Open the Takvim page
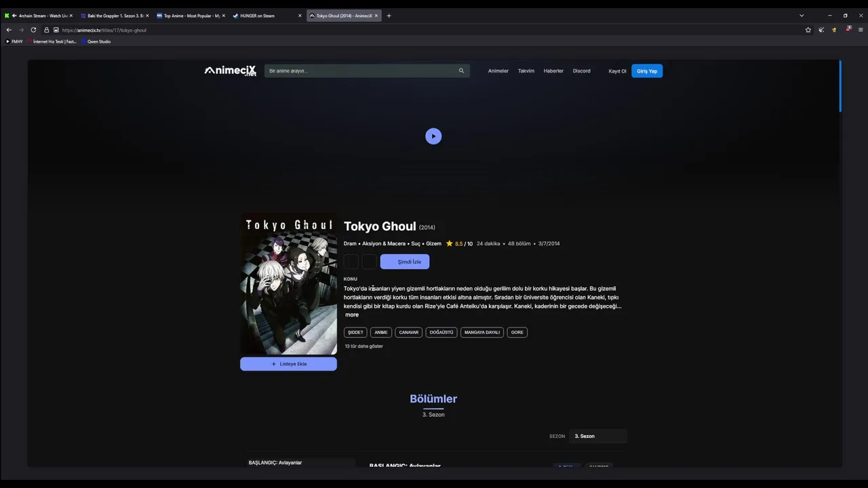This screenshot has height=488, width=868. pyautogui.click(x=526, y=70)
